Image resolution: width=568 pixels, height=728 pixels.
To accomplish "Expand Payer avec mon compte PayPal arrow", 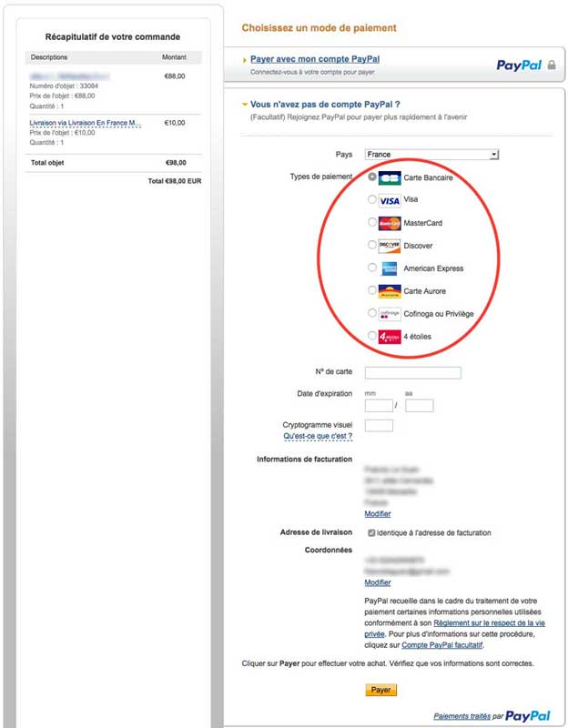I will click(245, 60).
